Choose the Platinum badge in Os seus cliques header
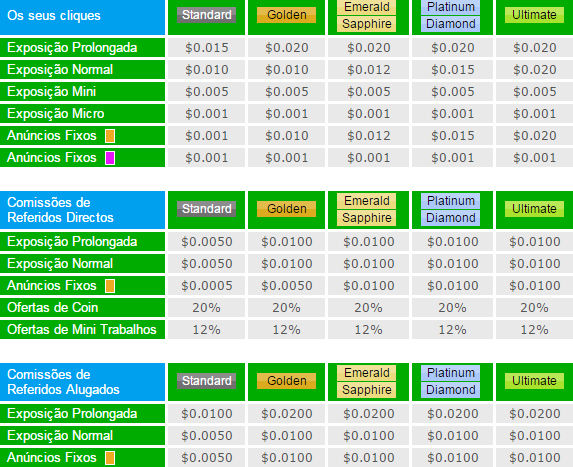Screen dimensions: 573x467 point(451,7)
